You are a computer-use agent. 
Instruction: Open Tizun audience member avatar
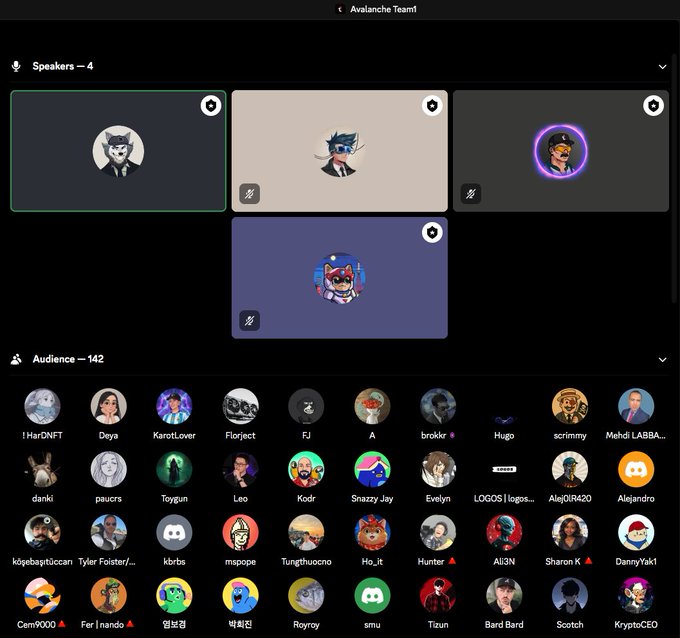(x=438, y=595)
